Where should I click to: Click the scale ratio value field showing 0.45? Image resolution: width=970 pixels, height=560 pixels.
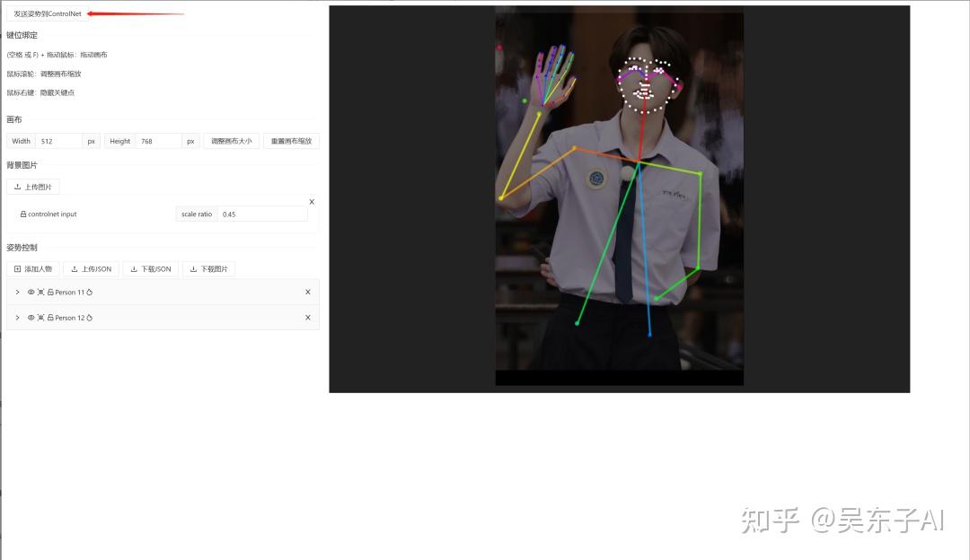coord(260,214)
